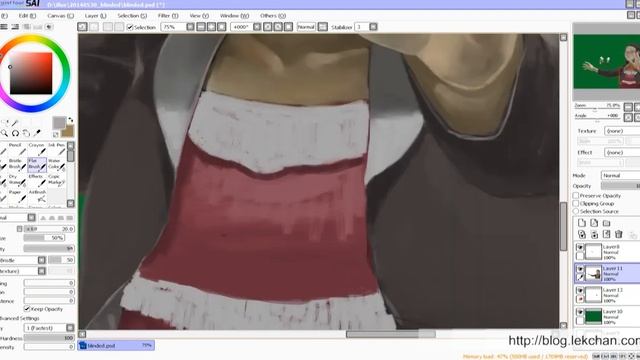Click the Navigator preview thumbnail
The width and height of the screenshot is (640, 360).
coord(607,62)
